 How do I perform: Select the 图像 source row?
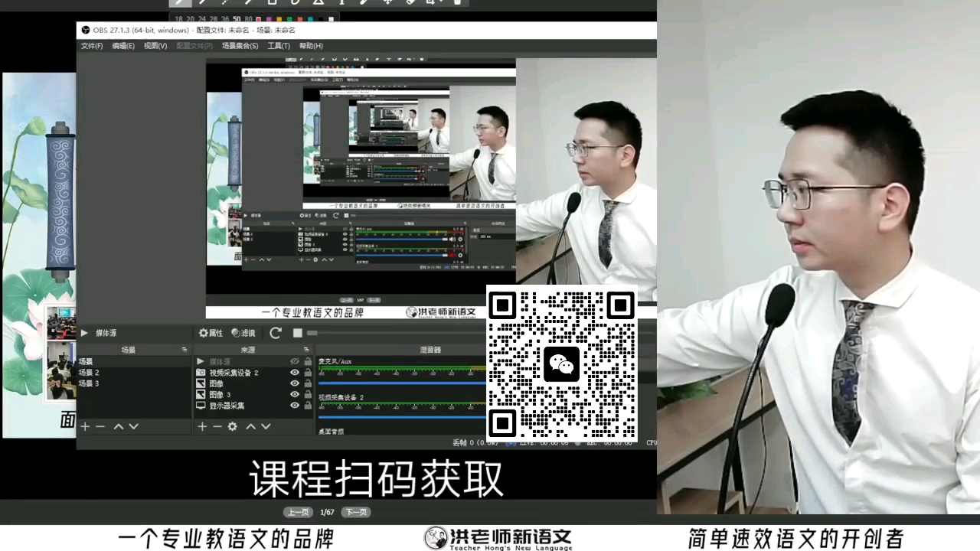[x=253, y=383]
